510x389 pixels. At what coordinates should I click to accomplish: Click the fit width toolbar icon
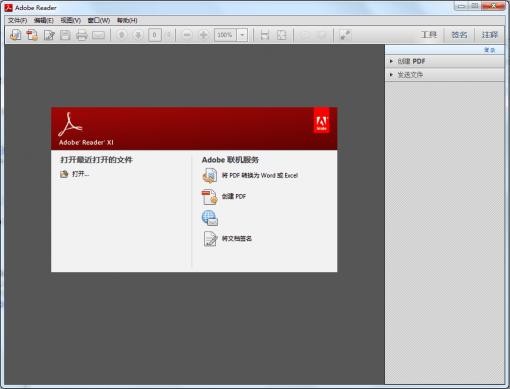(265, 35)
